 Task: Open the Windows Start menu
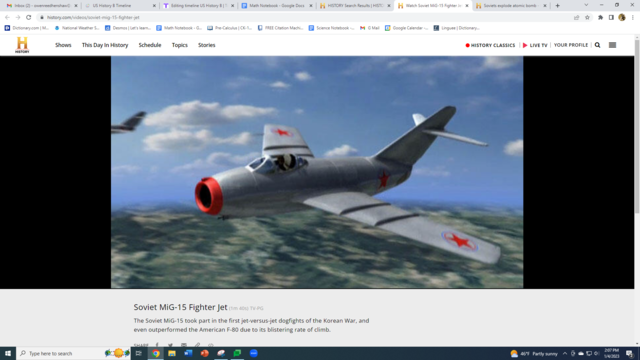(8, 353)
